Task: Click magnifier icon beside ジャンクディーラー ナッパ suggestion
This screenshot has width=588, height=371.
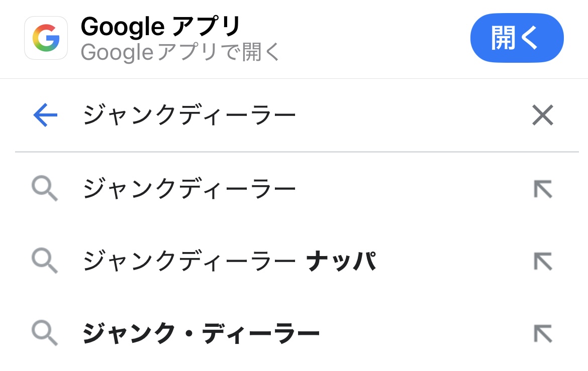Action: 45,261
